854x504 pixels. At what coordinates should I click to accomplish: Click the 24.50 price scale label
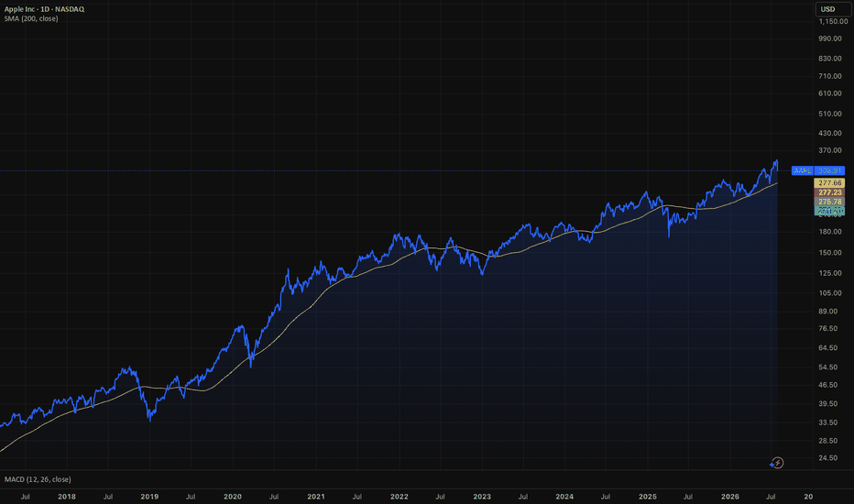828,458
